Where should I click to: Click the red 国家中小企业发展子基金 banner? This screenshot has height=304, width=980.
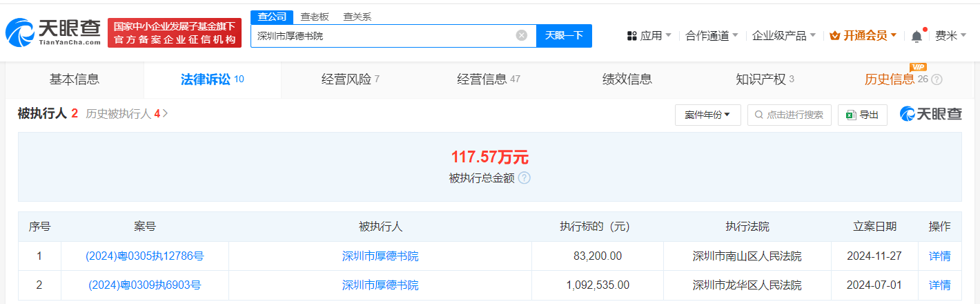click(175, 32)
